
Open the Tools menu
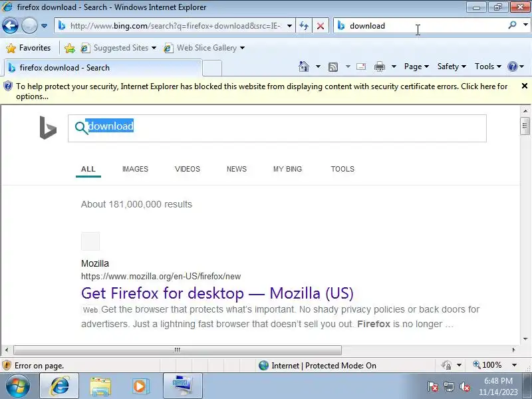(x=488, y=66)
